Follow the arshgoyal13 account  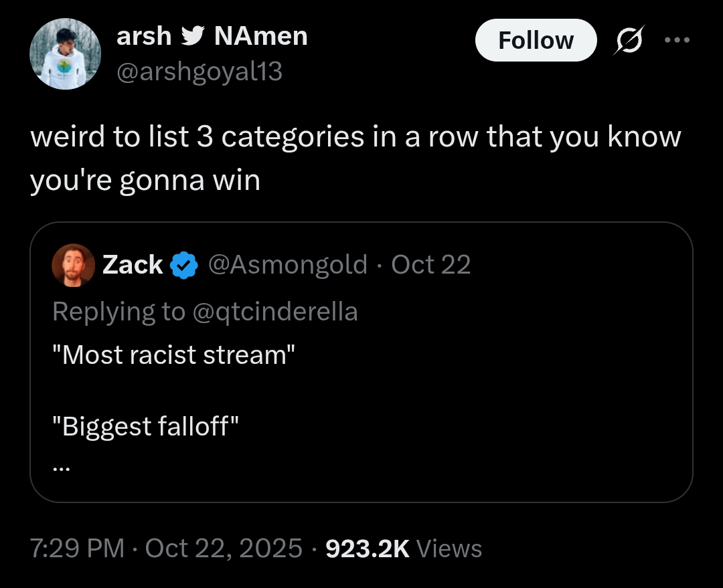click(x=536, y=40)
